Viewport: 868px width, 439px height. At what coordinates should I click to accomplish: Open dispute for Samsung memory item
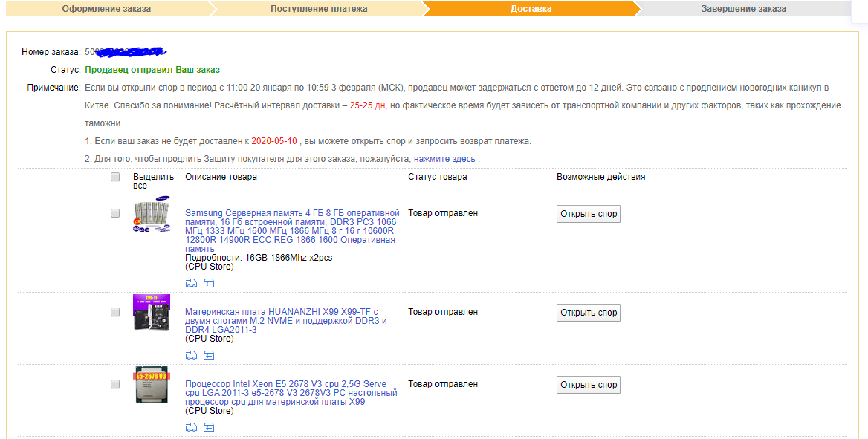click(589, 214)
